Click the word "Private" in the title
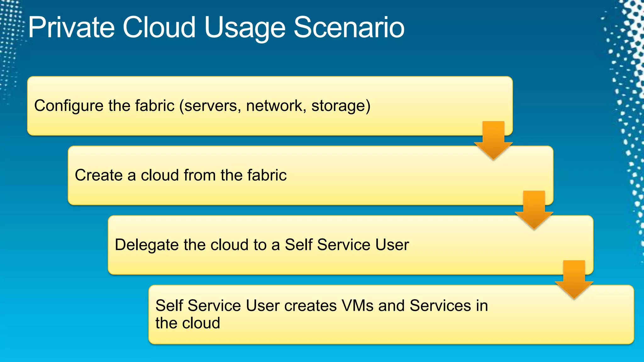644x362 pixels. coord(71,28)
